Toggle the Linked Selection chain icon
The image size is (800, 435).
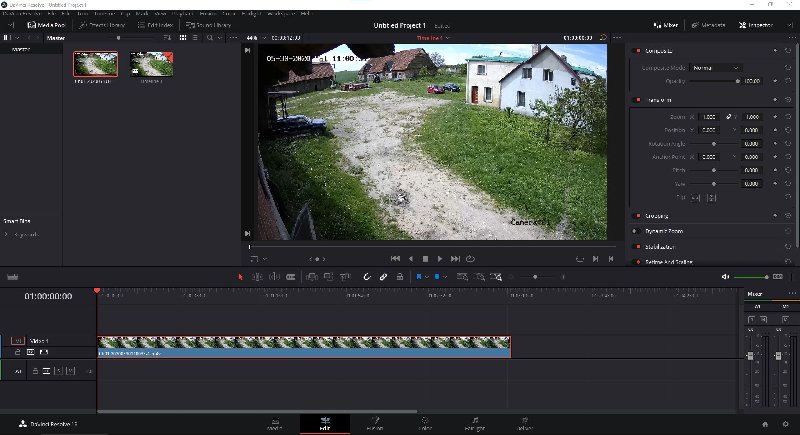pyautogui.click(x=383, y=277)
